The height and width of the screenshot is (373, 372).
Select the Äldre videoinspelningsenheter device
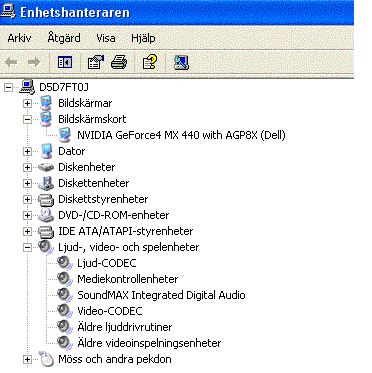pos(149,343)
